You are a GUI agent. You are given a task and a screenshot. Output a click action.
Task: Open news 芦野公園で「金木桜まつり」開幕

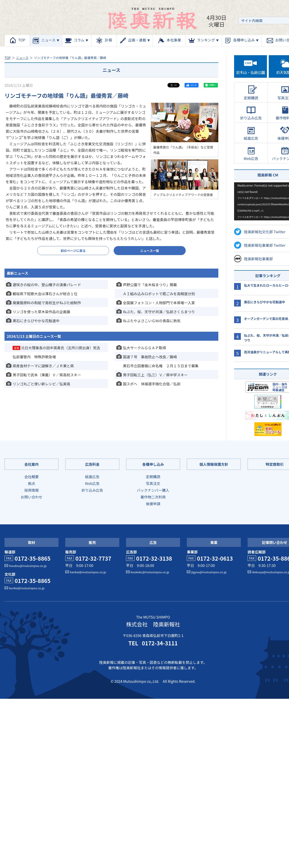[x=150, y=285]
